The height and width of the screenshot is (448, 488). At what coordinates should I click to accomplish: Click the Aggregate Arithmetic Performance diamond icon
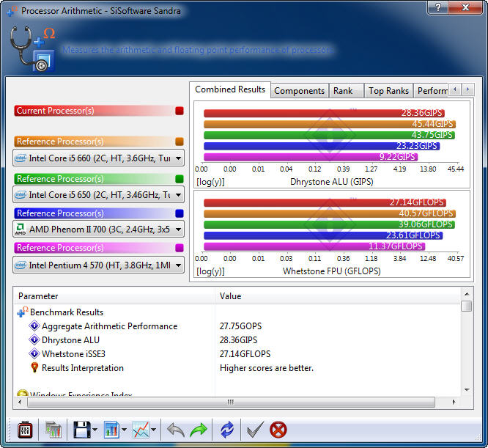pos(34,326)
